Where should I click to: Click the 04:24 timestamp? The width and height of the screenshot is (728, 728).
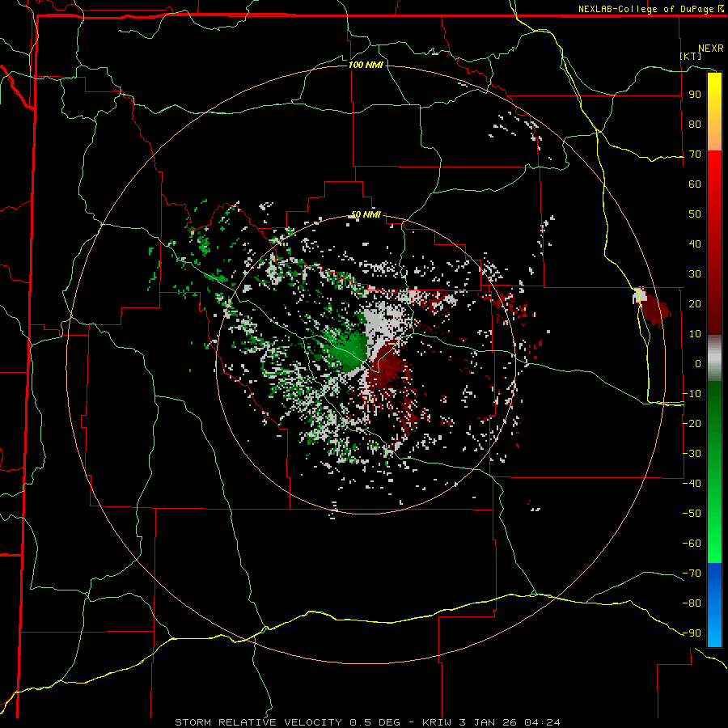(542, 722)
